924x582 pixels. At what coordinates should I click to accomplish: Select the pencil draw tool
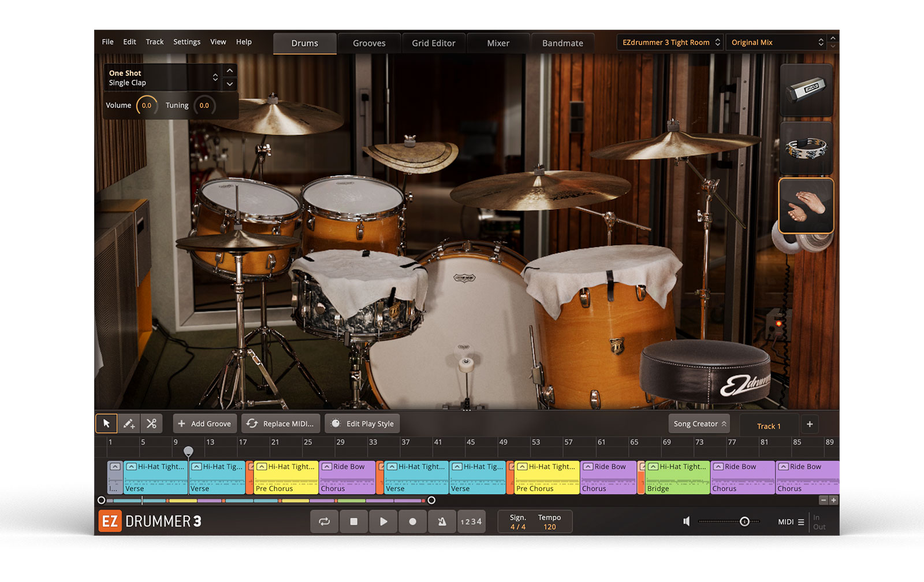pos(129,424)
